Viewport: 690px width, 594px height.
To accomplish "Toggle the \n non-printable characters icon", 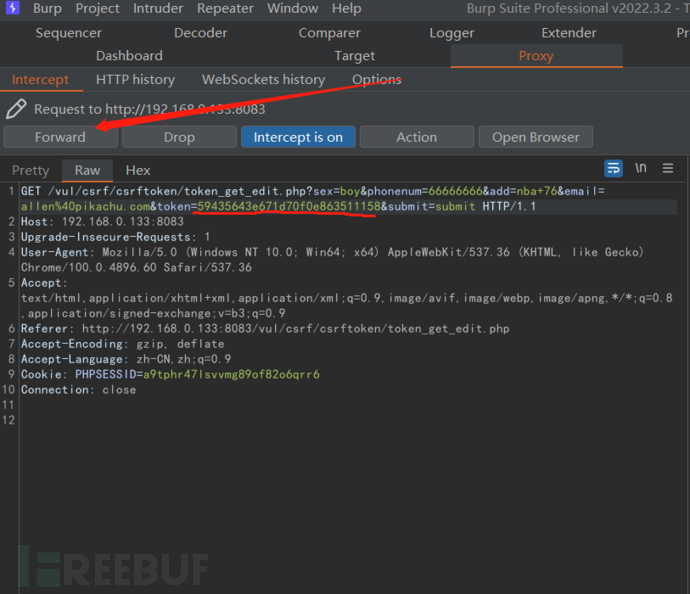I will [x=641, y=168].
